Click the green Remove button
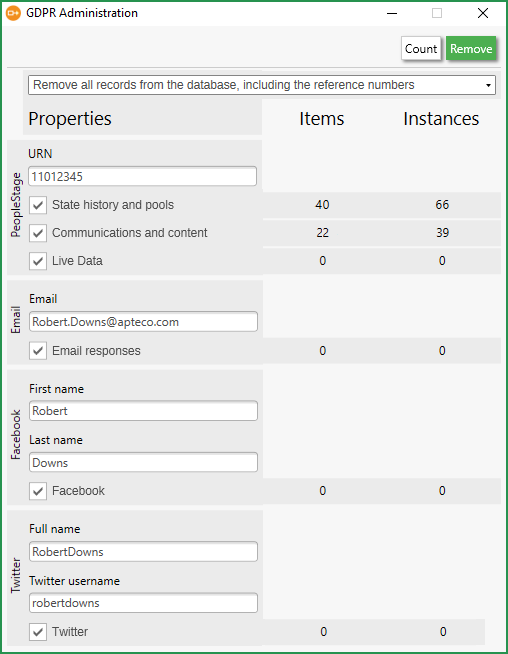 coord(471,49)
